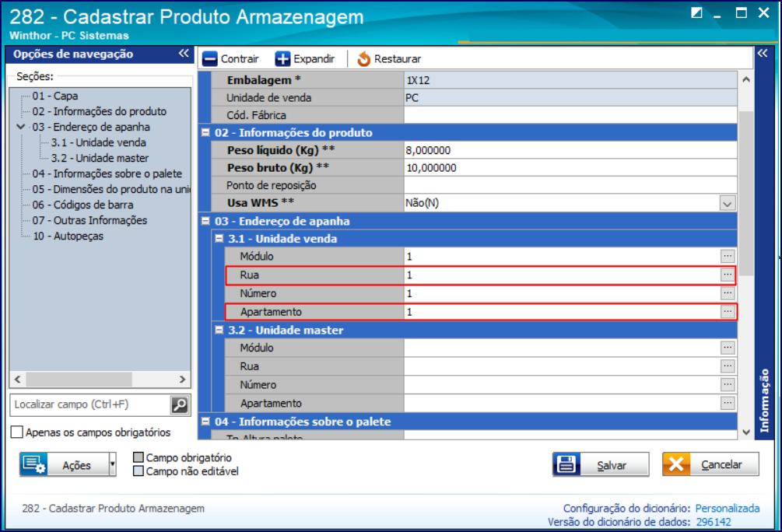Screen dimensions: 782x532
Task: Click the window theme toggle icon in title bar
Action: 696,12
